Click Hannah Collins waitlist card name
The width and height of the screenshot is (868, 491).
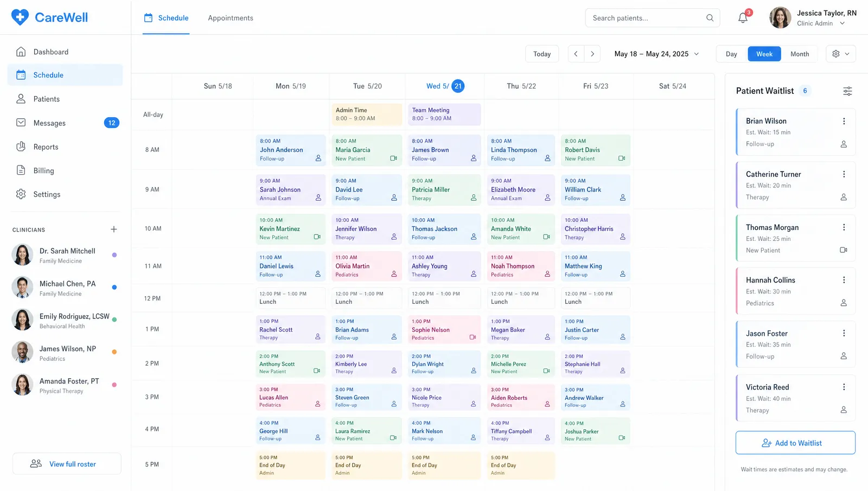(x=770, y=280)
